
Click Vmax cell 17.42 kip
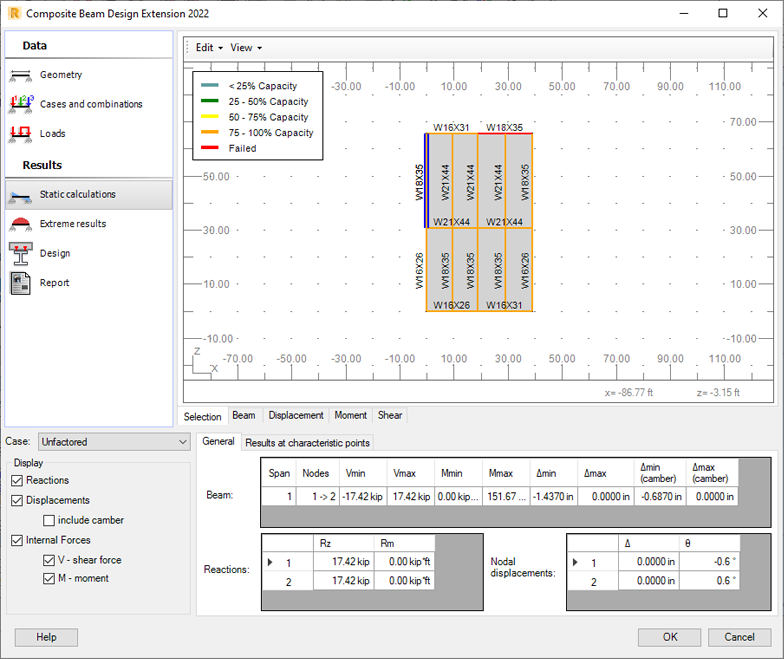411,497
